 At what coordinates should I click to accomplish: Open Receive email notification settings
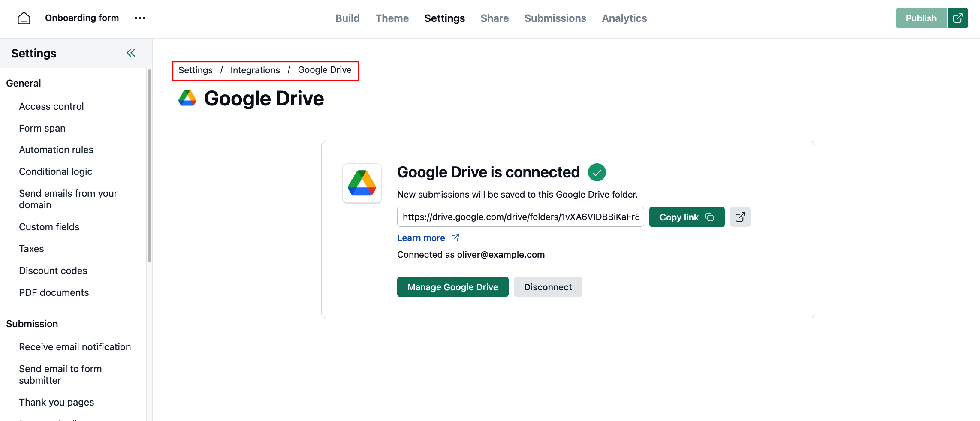click(75, 347)
